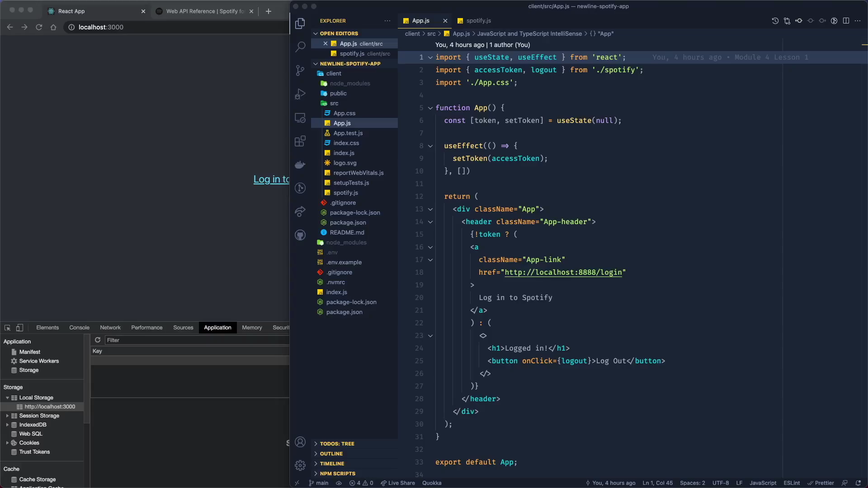Click the Extensions icon in activity bar

(x=300, y=141)
